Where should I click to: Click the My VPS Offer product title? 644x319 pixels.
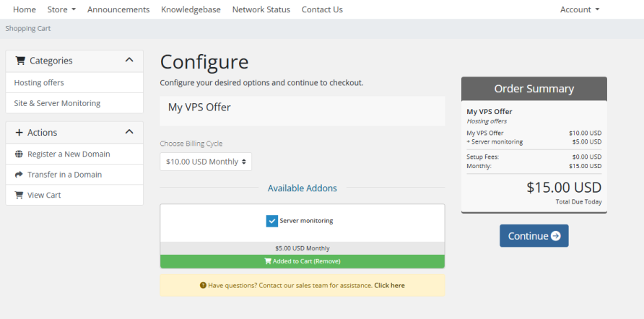[x=199, y=108]
